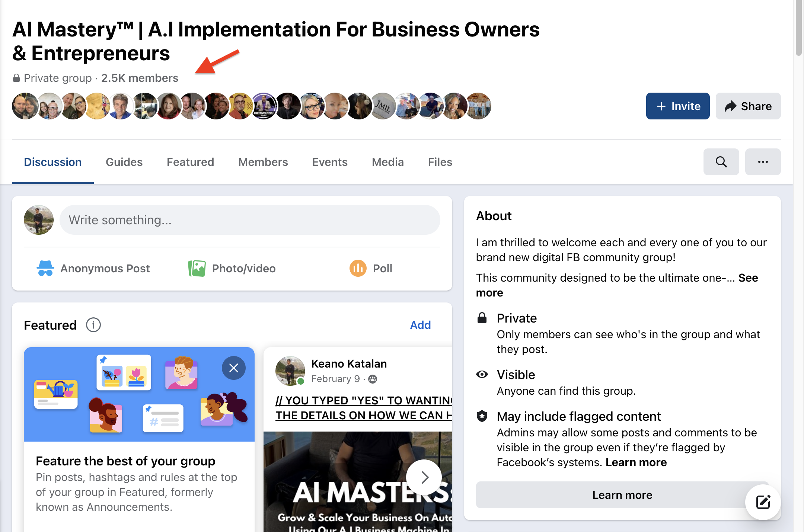Open the three-dot more options button
This screenshot has height=532, width=804.
(x=763, y=162)
